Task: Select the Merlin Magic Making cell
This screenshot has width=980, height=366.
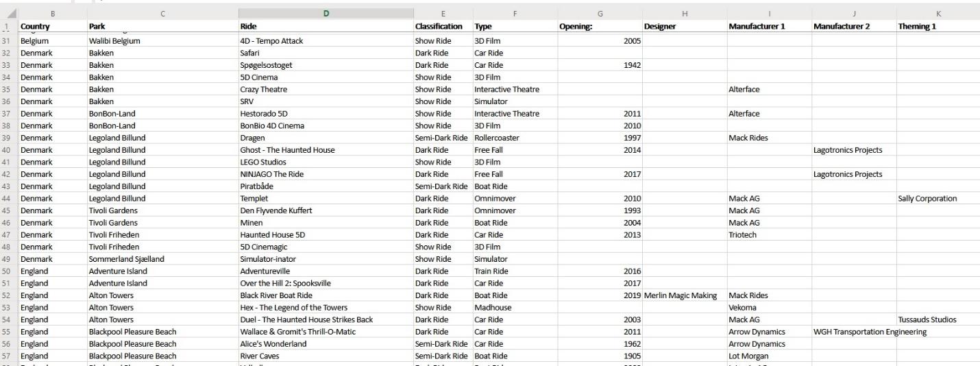Action: click(685, 295)
